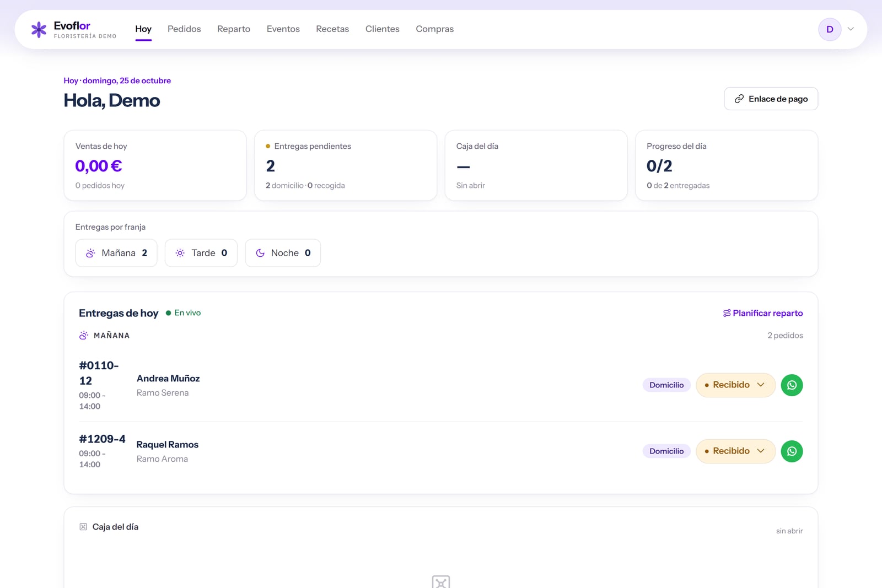Image resolution: width=882 pixels, height=588 pixels.
Task: Select customer name Andrea Muñoz
Action: pyautogui.click(x=168, y=379)
